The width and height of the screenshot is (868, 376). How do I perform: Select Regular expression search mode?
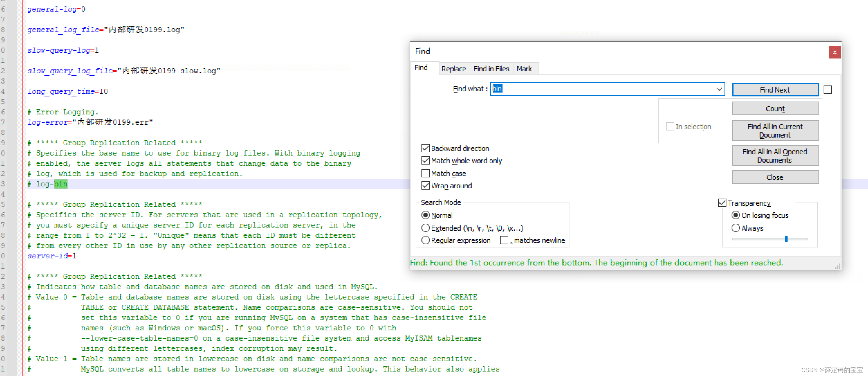click(x=426, y=240)
